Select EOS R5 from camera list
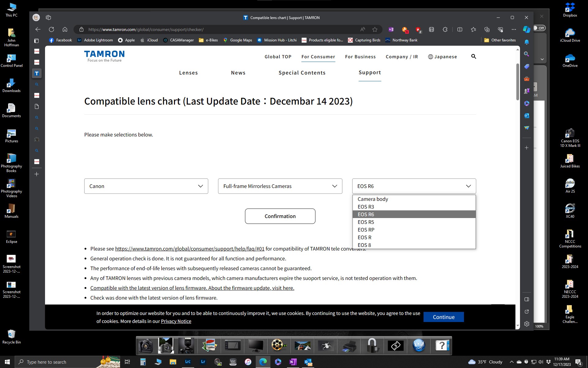 point(366,222)
